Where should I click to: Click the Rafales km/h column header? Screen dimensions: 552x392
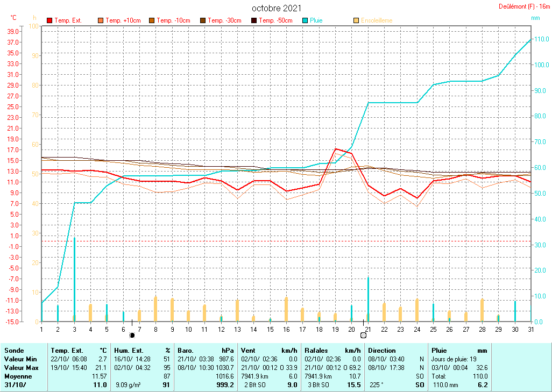point(332,350)
